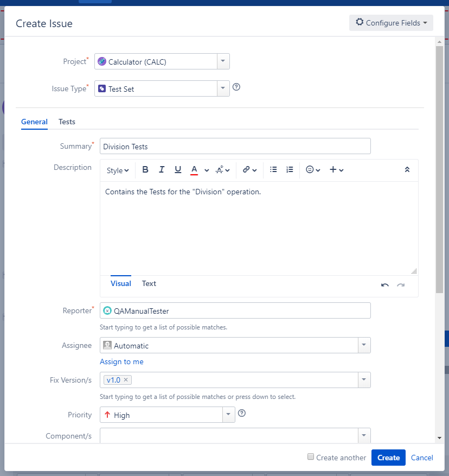449x476 pixels.
Task: Insert a numbered list
Action: [290, 169]
